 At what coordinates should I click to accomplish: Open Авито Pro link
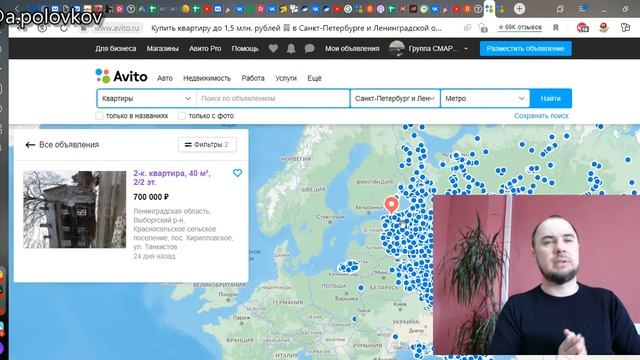pyautogui.click(x=205, y=48)
